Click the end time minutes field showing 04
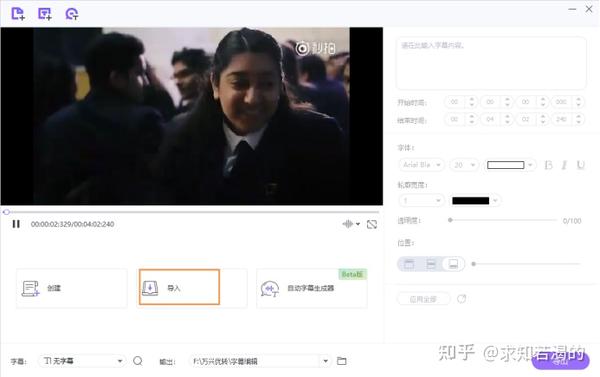The width and height of the screenshot is (600, 377). 490,119
